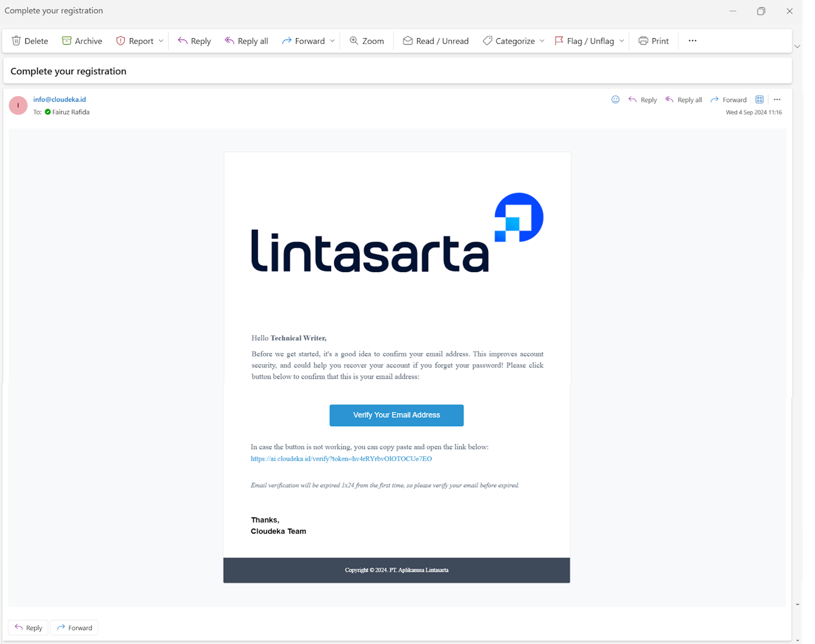Click the Reply all icon in message header
Screen dimensions: 815x644
pyautogui.click(x=670, y=100)
